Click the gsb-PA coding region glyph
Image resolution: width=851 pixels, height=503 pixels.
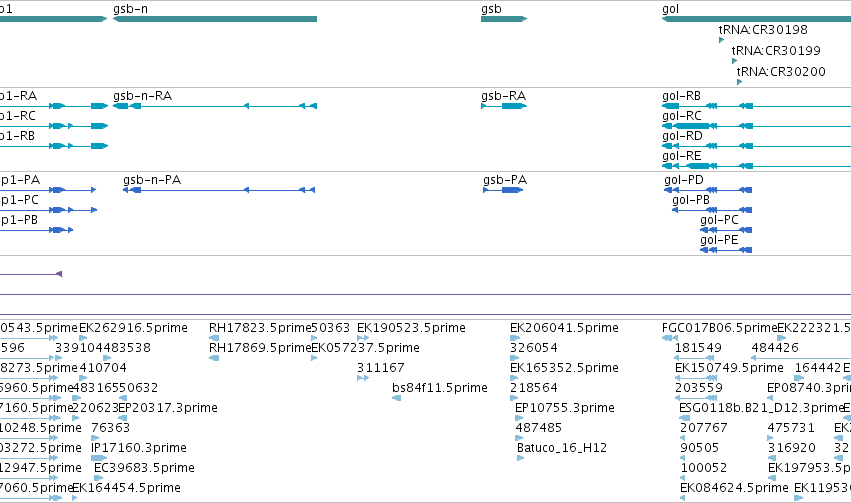point(512,190)
